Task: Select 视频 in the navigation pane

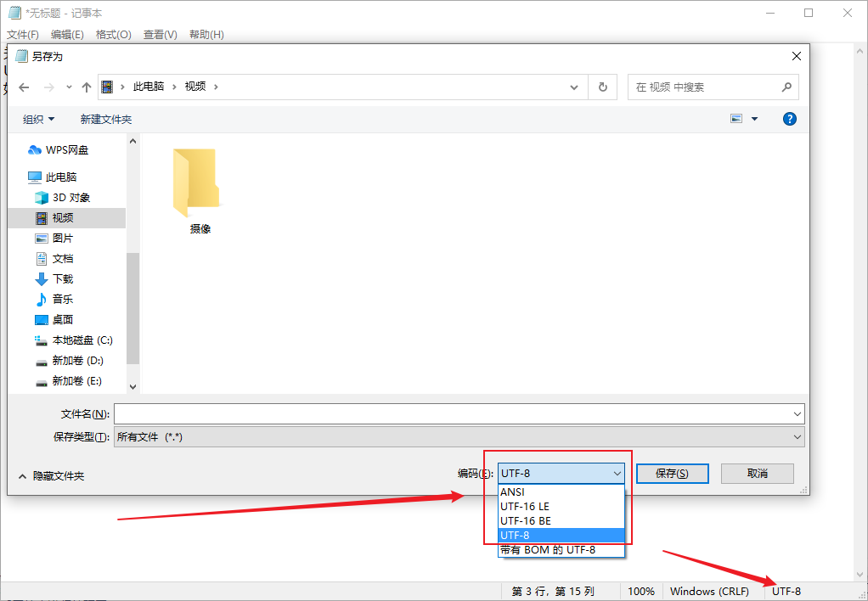Action: pos(67,218)
